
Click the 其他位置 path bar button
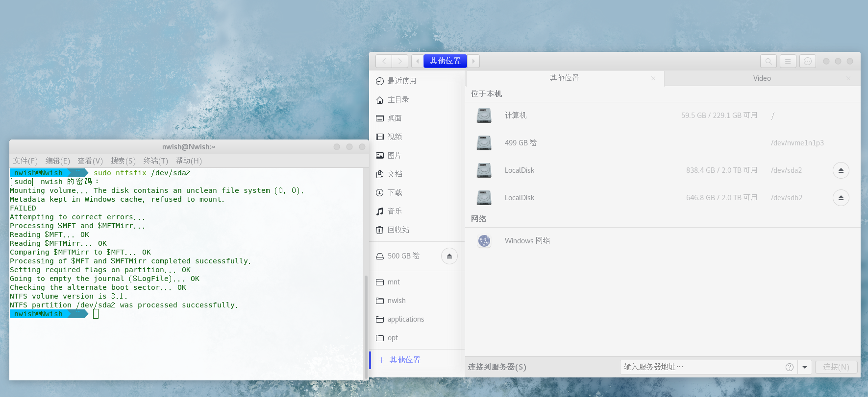[445, 61]
